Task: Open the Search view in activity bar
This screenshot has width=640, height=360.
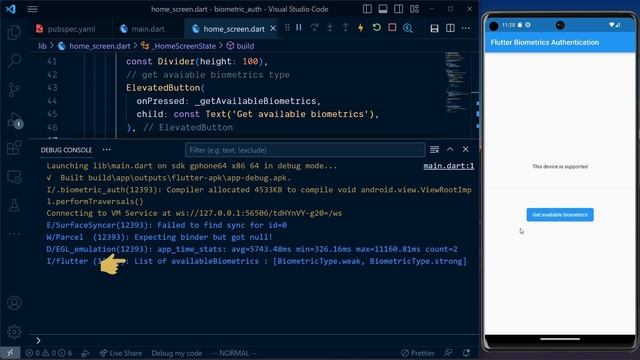Action: pyautogui.click(x=14, y=61)
